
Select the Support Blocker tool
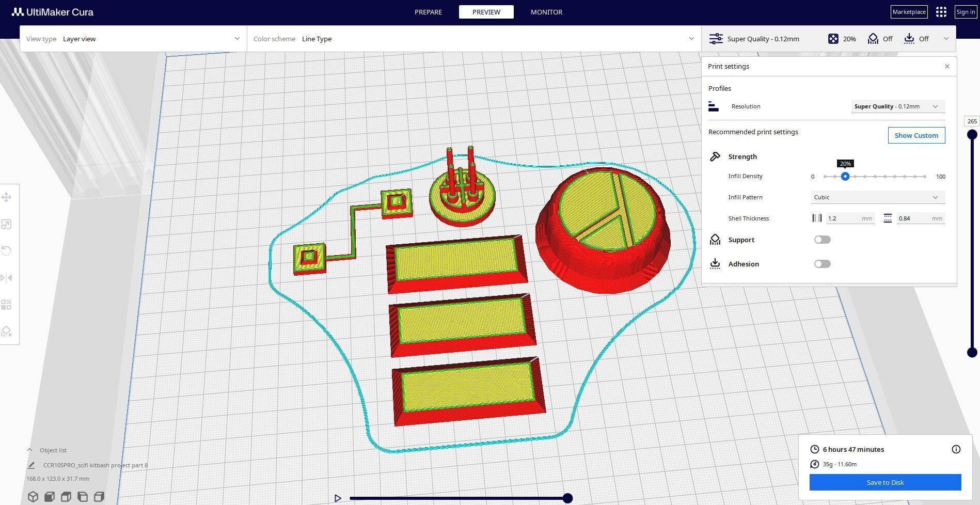[6, 332]
